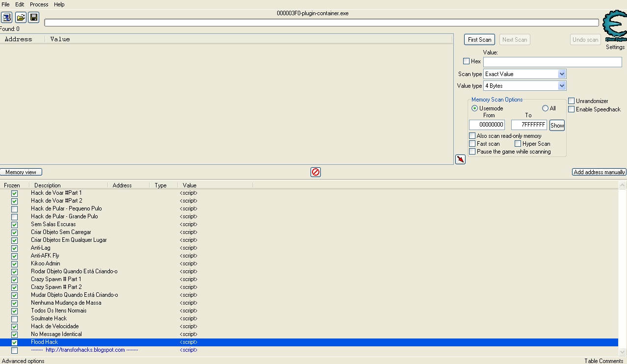The height and width of the screenshot is (364, 627).
Task: Select the No Message Identical row
Action: (x=309, y=334)
